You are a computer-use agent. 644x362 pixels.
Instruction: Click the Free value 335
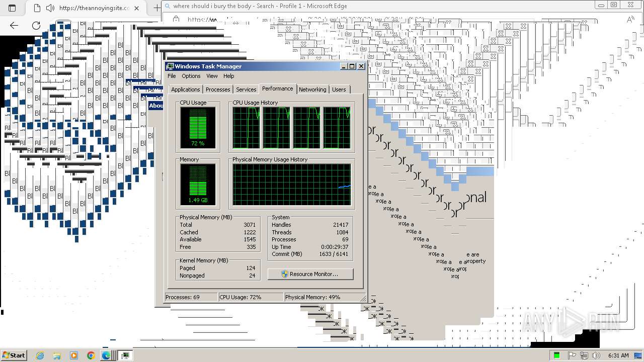click(251, 247)
